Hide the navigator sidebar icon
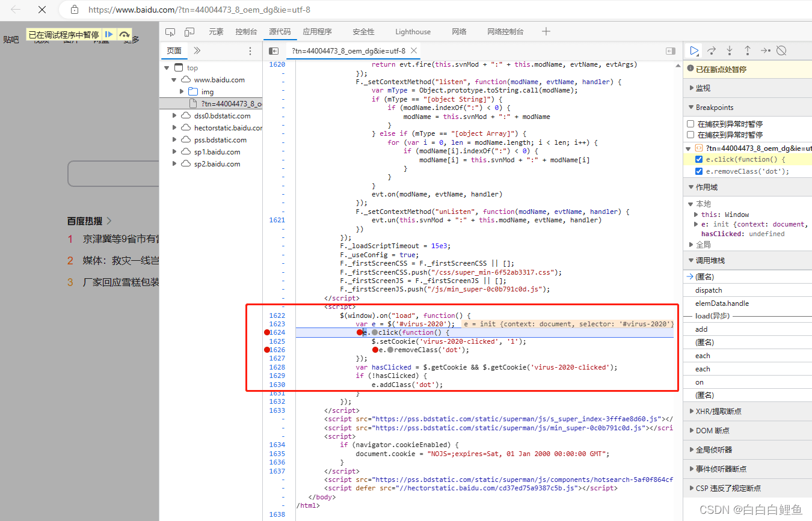 (x=274, y=51)
